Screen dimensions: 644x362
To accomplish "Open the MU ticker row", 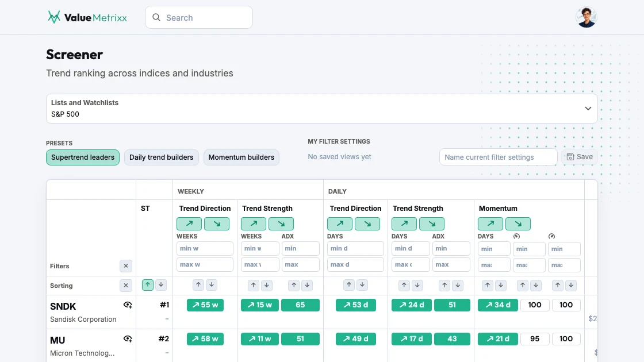I will click(57, 340).
